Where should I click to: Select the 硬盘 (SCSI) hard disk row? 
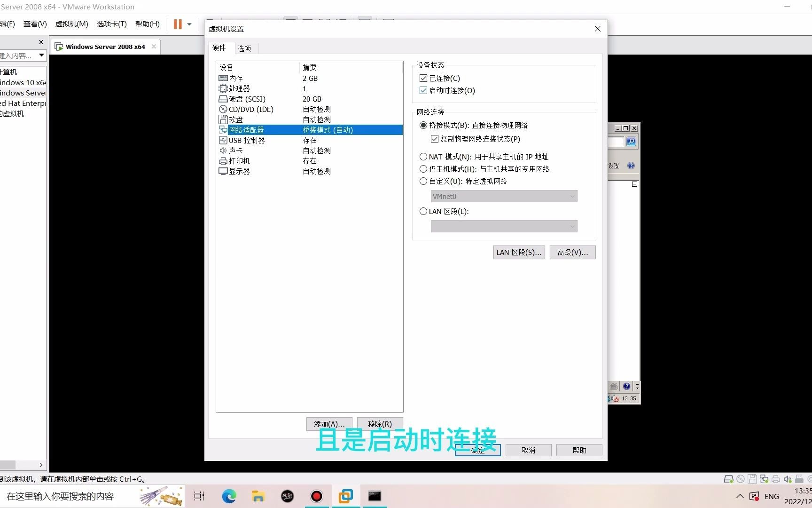(309, 99)
